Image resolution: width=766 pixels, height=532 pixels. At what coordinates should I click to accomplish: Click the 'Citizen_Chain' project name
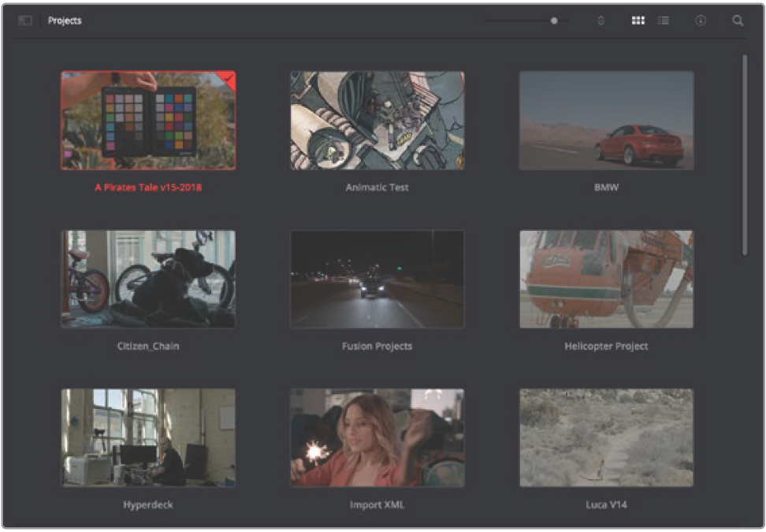coord(148,346)
